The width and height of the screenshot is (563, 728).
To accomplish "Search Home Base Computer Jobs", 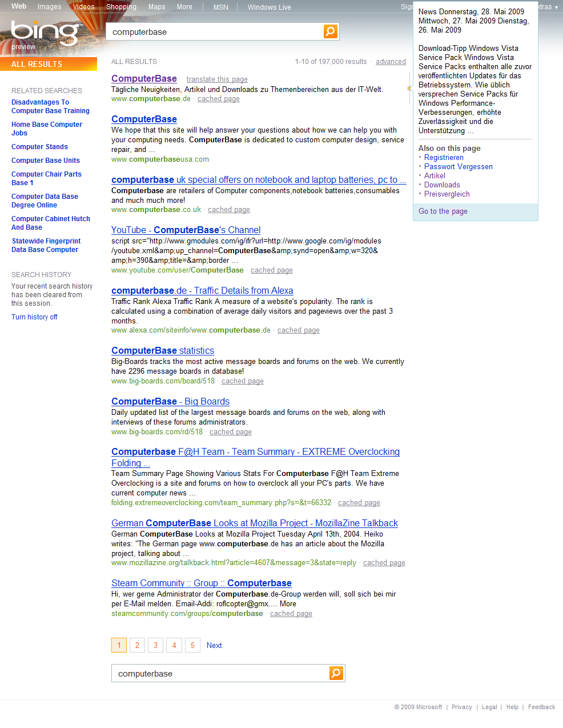I will click(47, 129).
